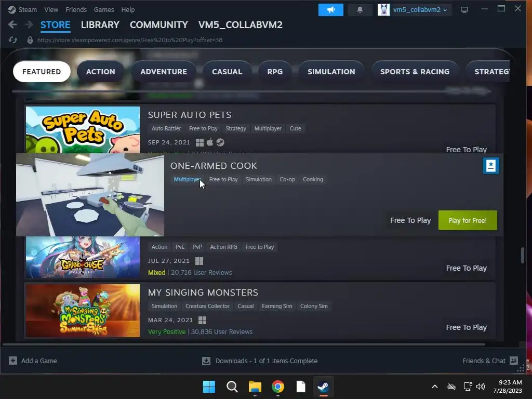Open the Help menu
This screenshot has height=399, width=532.
pyautogui.click(x=128, y=9)
